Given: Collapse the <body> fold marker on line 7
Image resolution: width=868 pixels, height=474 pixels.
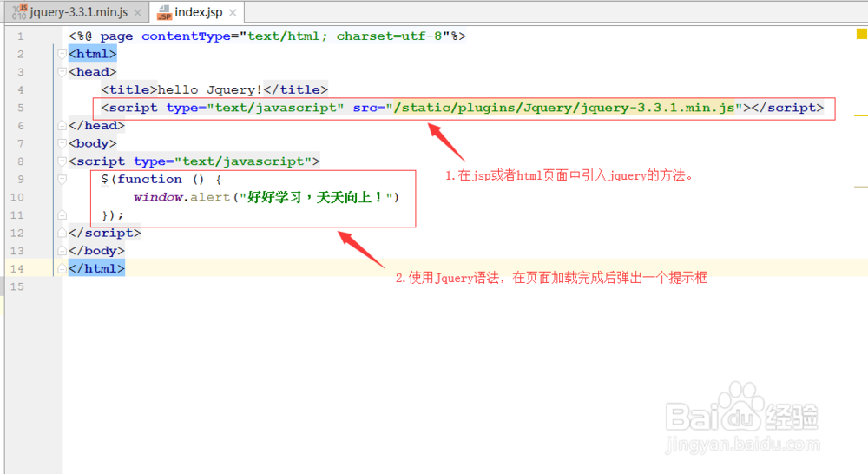Looking at the screenshot, I should 62,143.
